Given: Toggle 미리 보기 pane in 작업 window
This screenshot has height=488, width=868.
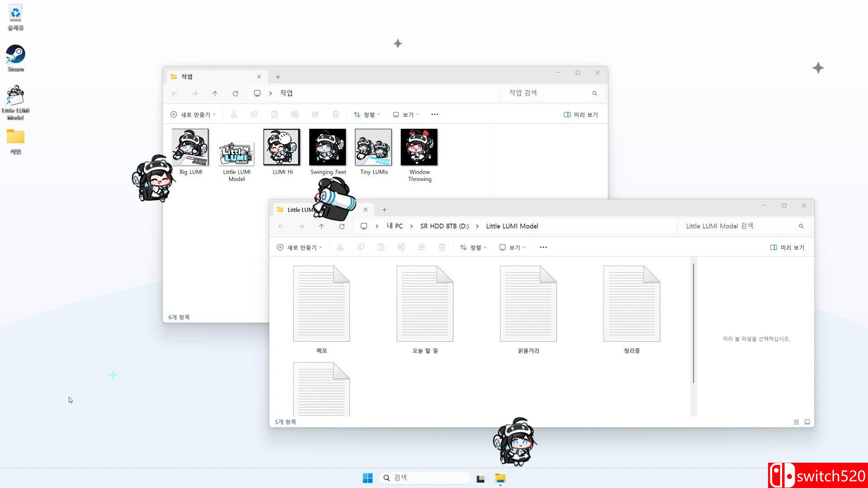Looking at the screenshot, I should [x=581, y=115].
